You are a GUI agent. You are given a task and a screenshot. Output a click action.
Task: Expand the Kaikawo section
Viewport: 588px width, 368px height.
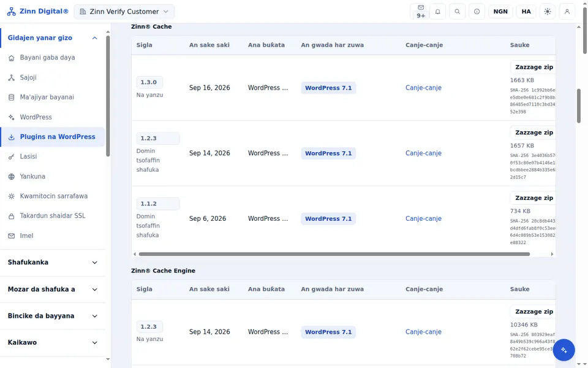click(53, 342)
